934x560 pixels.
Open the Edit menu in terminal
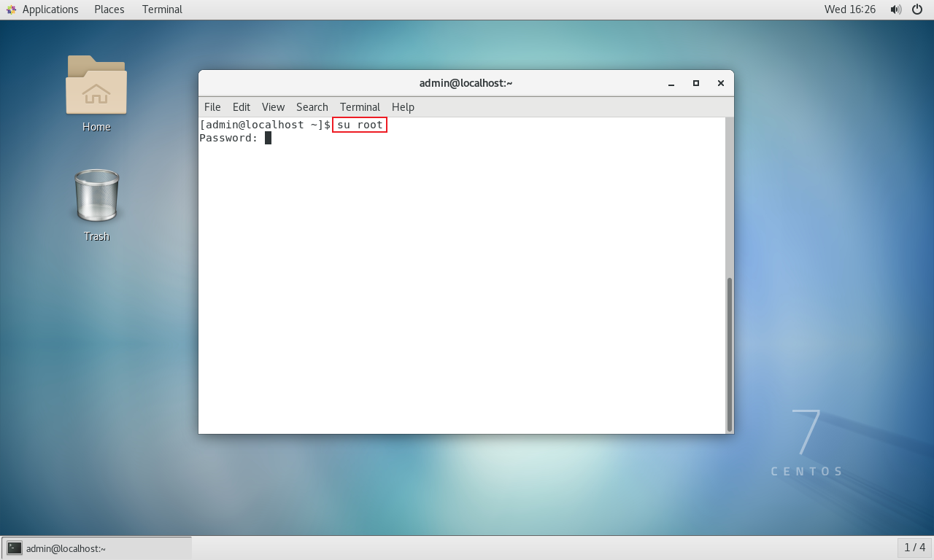242,106
